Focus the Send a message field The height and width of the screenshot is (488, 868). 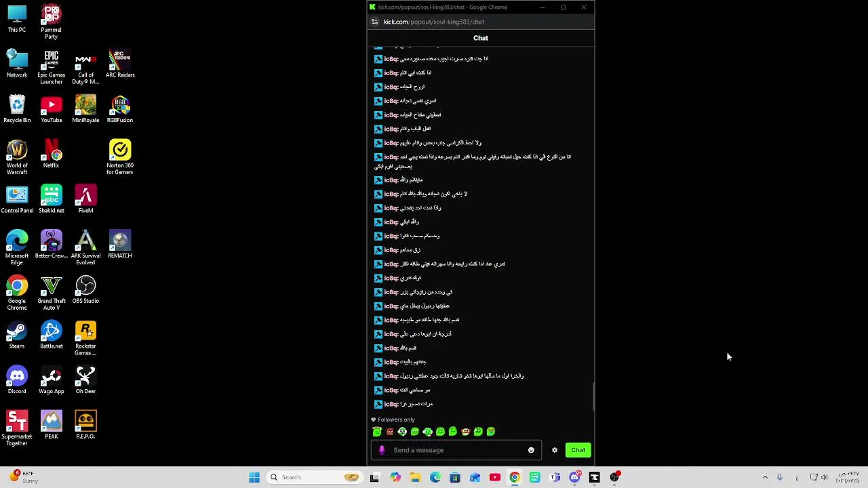[x=456, y=450]
